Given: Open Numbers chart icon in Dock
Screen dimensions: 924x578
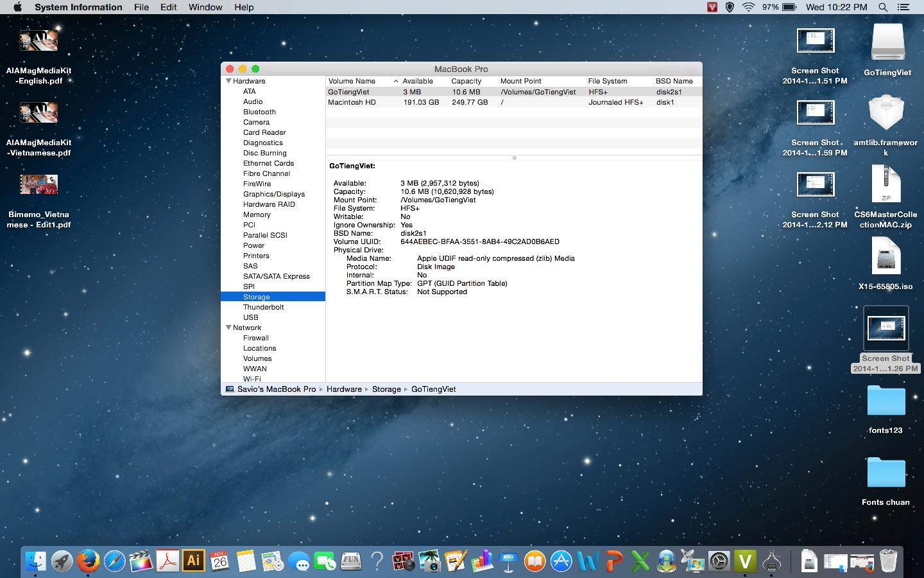Looking at the screenshot, I should tap(482, 561).
